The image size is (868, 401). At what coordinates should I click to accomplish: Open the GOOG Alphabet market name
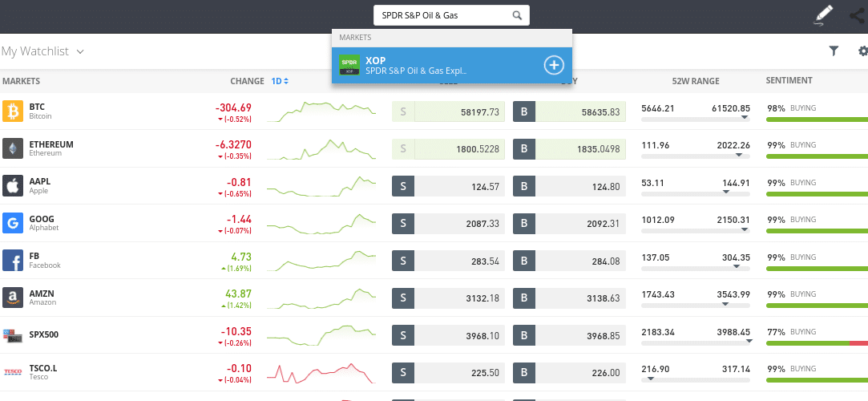click(44, 223)
